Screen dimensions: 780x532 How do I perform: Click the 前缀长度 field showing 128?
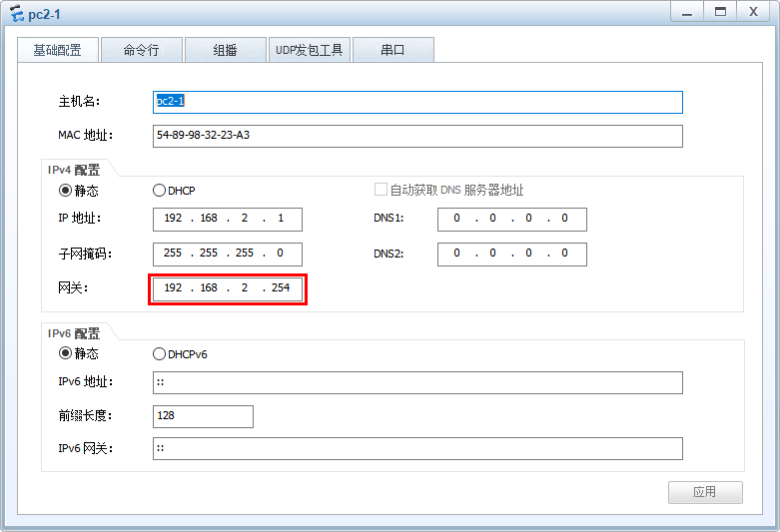coord(203,416)
